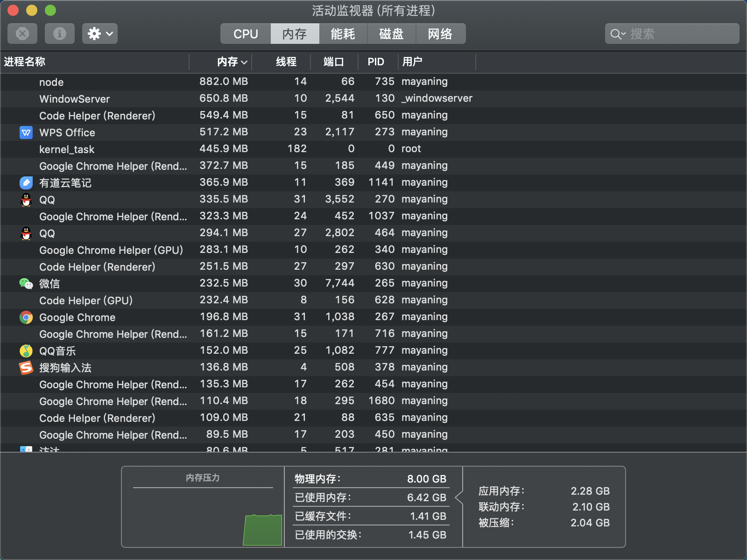This screenshot has height=560, width=747.
Task: Click the 微信 WeChat icon
Action: 26,283
